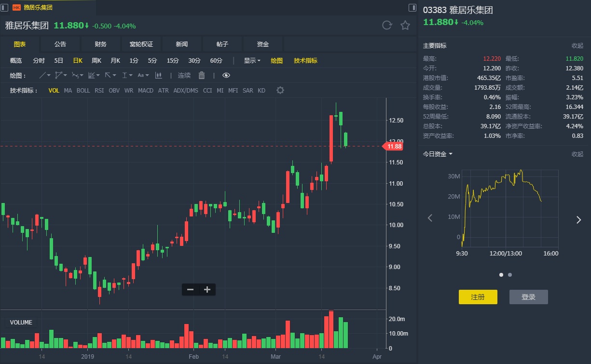The image size is (591, 364).
Task: Select the 周K weekly chart period
Action: coord(96,61)
